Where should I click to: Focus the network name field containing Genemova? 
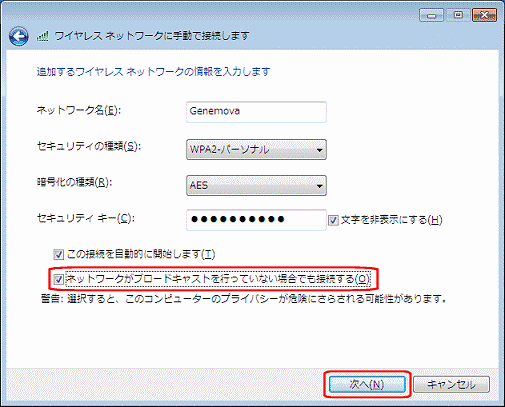click(x=256, y=112)
